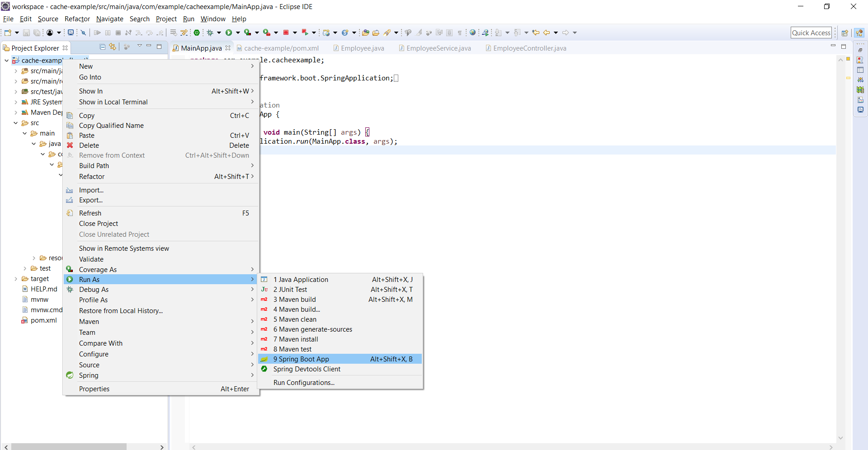Choose 7 Maven install in Run As submenu

298,339
